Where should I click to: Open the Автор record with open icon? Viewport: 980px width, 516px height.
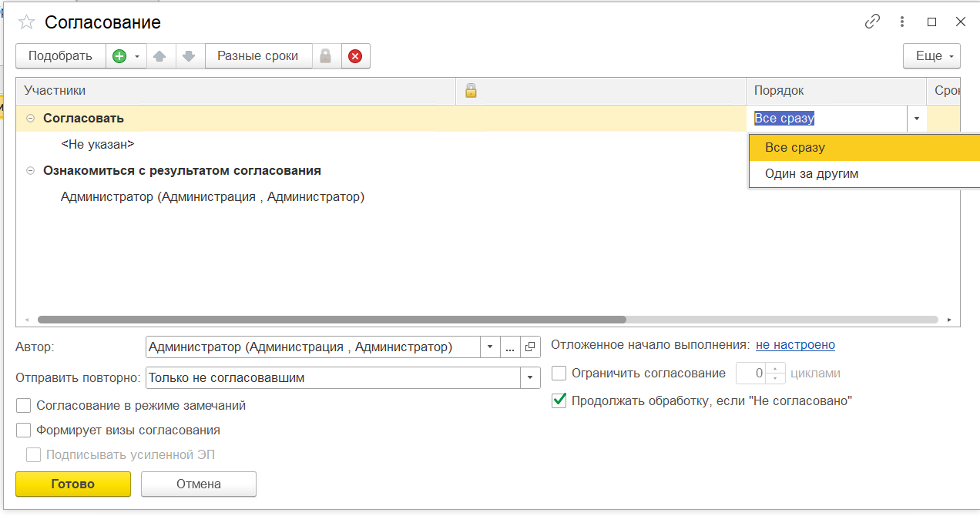[x=530, y=347]
